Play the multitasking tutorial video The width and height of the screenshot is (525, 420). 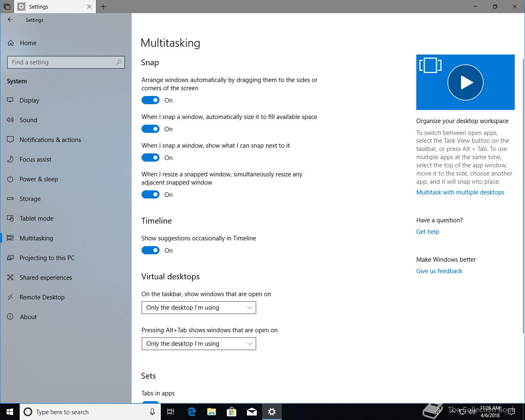pos(465,82)
